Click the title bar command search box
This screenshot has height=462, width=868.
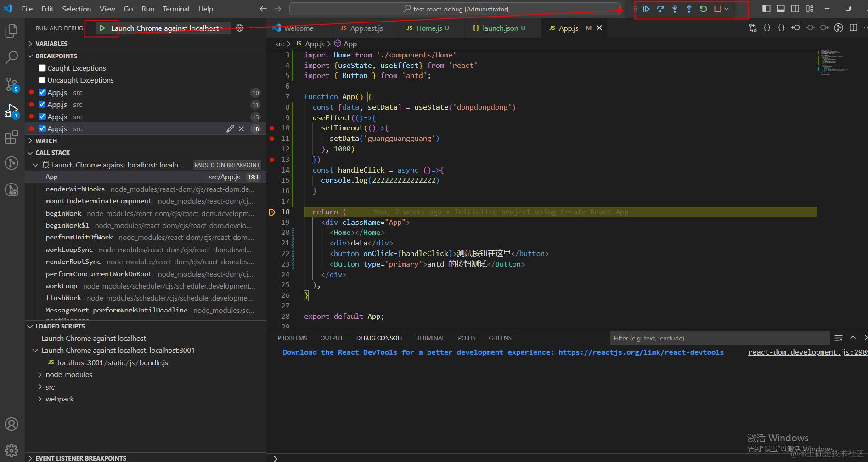[x=456, y=9]
